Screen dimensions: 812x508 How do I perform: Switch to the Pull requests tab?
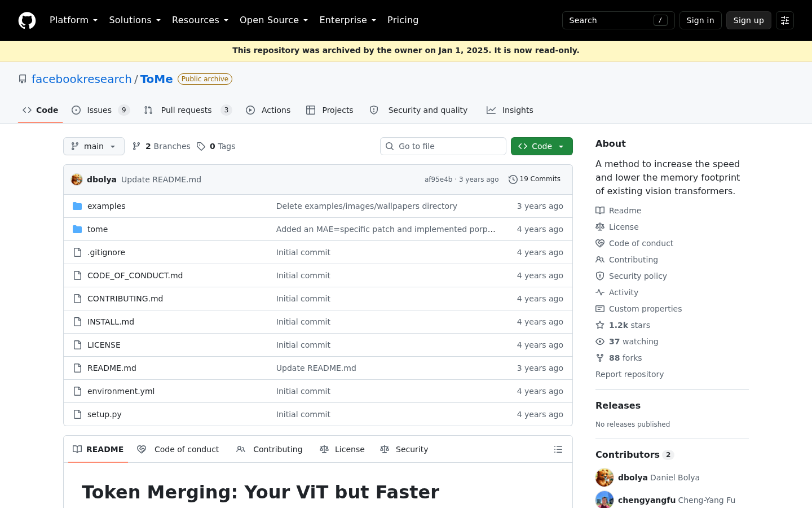(x=188, y=110)
